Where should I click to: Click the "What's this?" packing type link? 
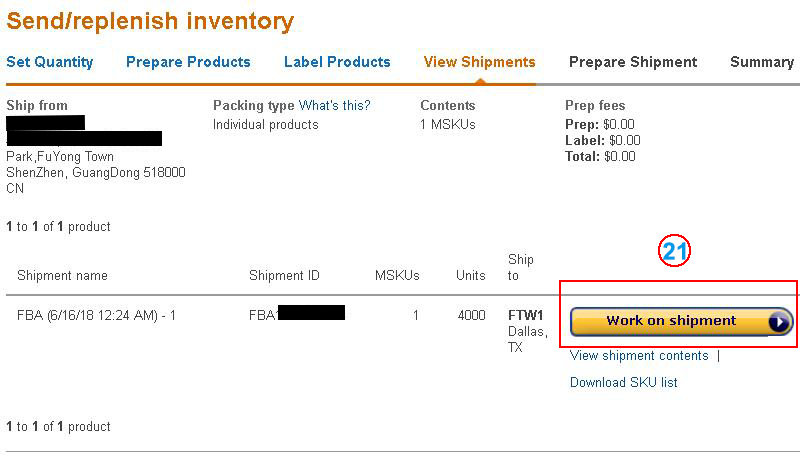334,105
